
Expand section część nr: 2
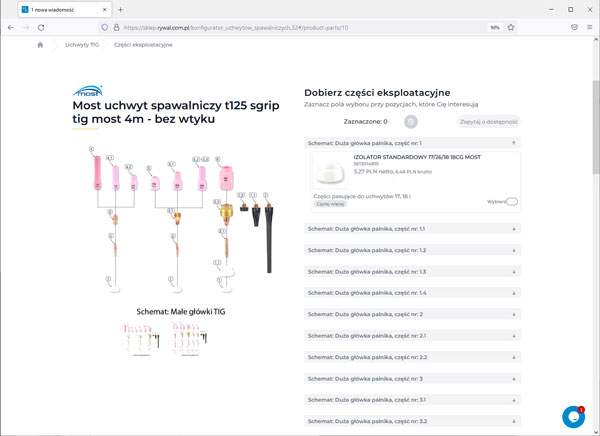412,314
